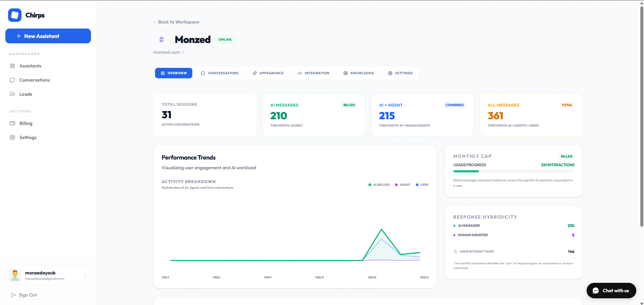Click the Usage Progress bar
This screenshot has width=644, height=305.
513,171
